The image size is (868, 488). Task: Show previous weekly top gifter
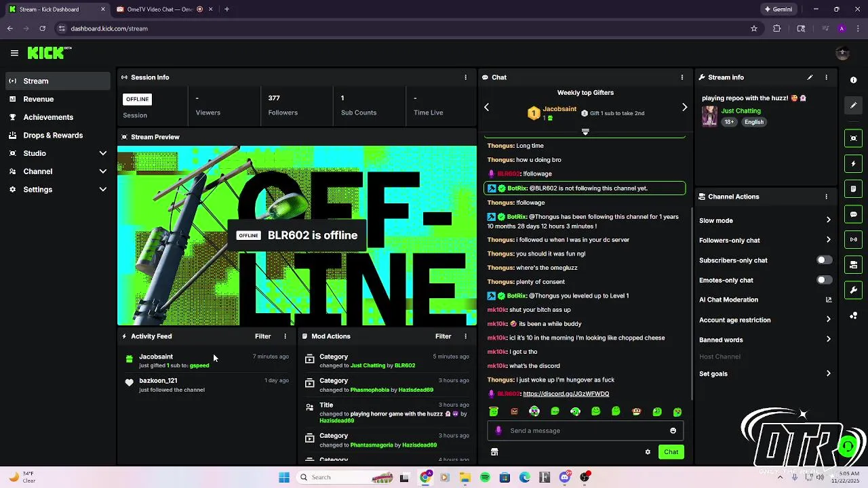486,107
